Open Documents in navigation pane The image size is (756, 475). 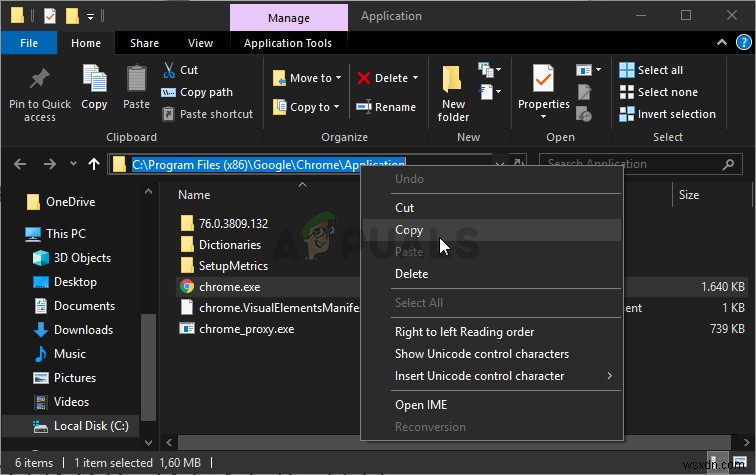click(x=74, y=306)
